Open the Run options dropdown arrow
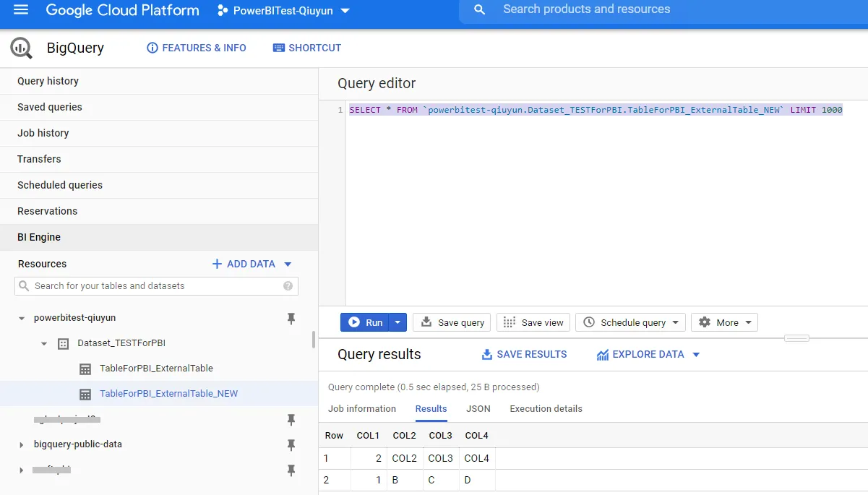The height and width of the screenshot is (495, 868). coord(398,322)
